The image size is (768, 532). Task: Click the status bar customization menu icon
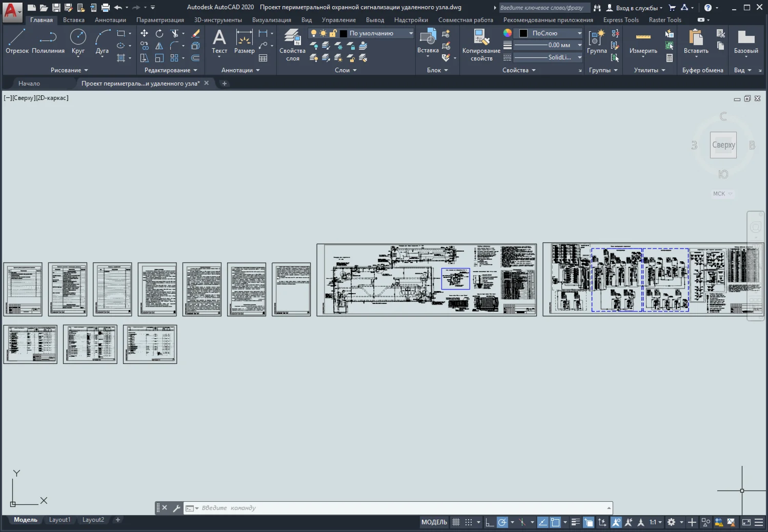(x=759, y=522)
